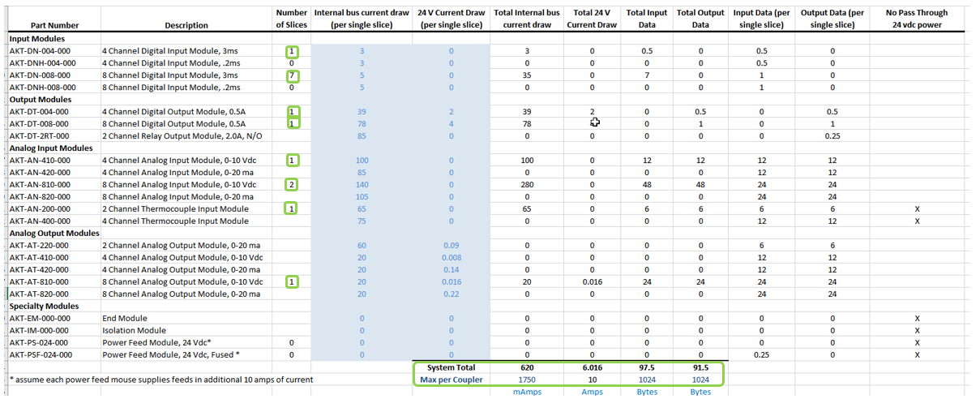Click slice count for AKT-AT-810-000

pyautogui.click(x=292, y=282)
